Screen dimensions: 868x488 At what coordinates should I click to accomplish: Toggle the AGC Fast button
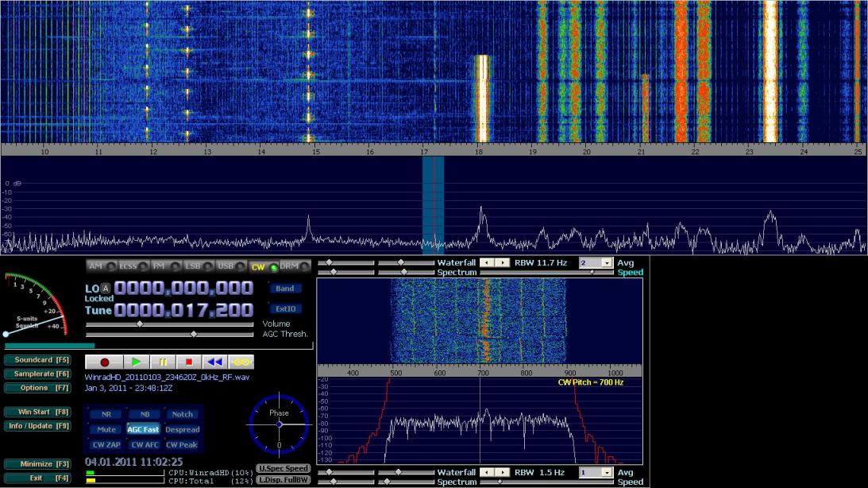144,429
